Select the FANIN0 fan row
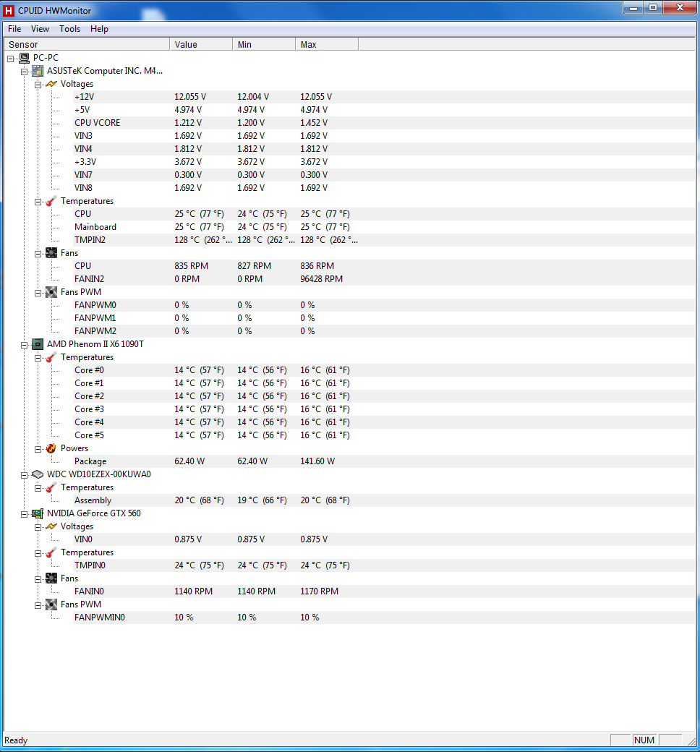Image resolution: width=700 pixels, height=752 pixels. 384,591
